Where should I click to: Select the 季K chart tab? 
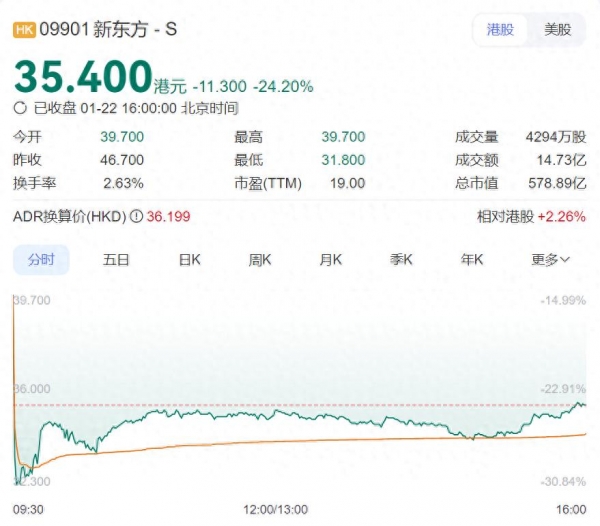[401, 260]
